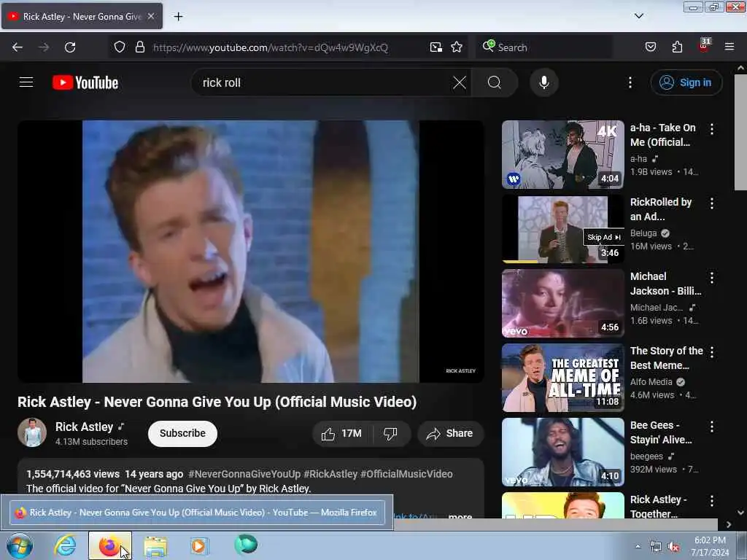747x560 pixels.
Task: Dislike the video
Action: (391, 433)
